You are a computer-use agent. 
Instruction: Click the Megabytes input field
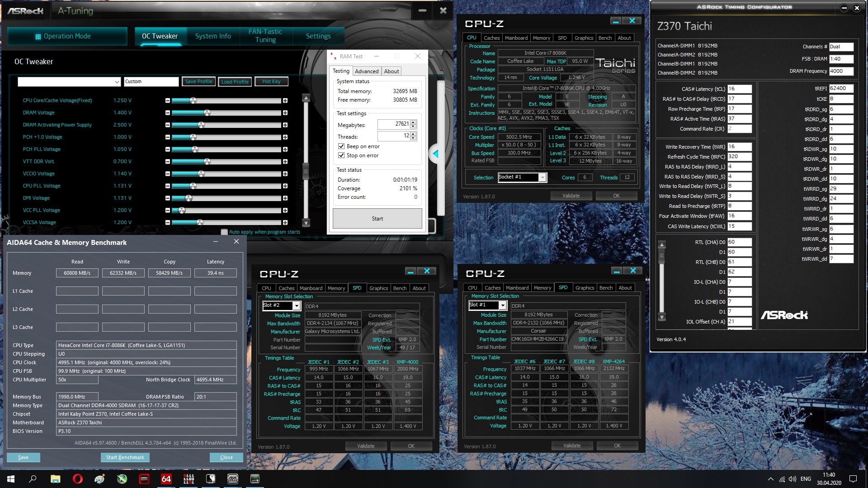click(393, 124)
